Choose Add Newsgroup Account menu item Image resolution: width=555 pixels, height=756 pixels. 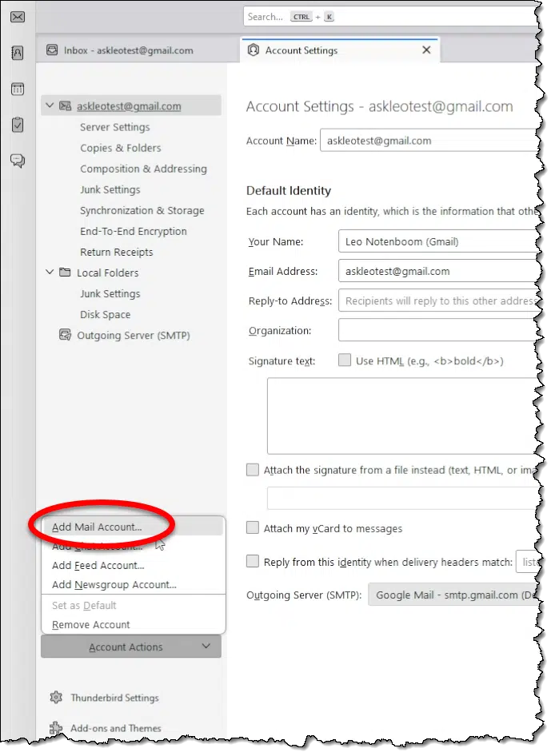click(x=133, y=584)
